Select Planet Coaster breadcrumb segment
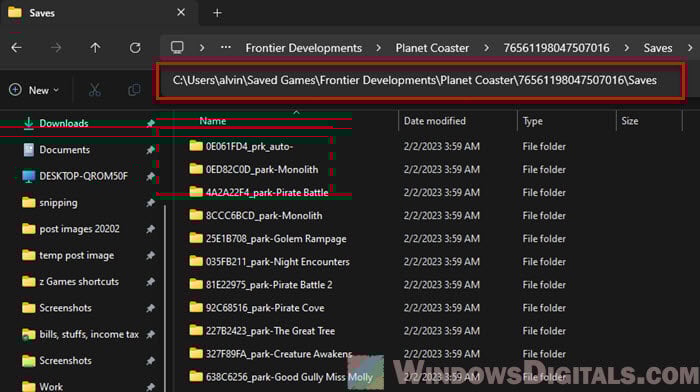The width and height of the screenshot is (700, 392). tap(432, 48)
